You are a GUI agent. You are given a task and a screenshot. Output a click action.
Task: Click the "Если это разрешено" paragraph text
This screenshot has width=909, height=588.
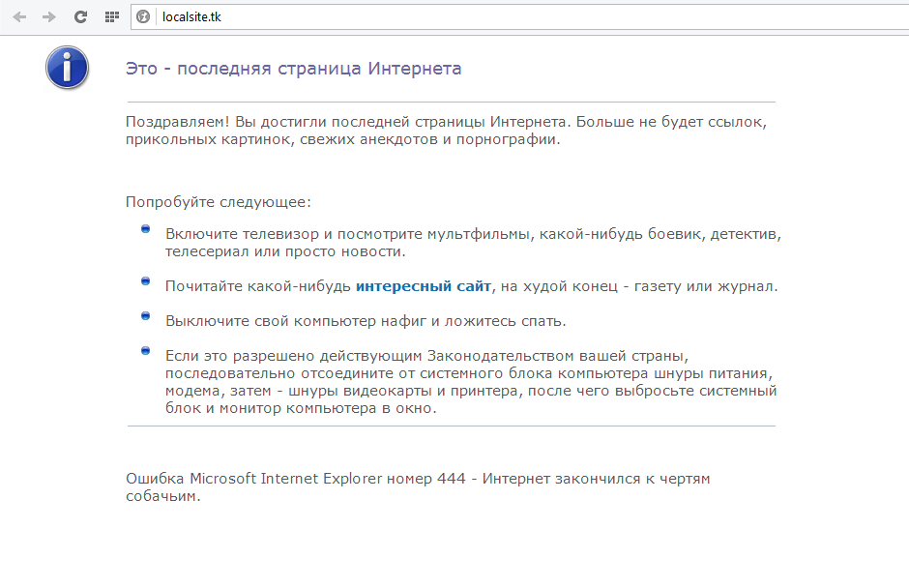(470, 381)
